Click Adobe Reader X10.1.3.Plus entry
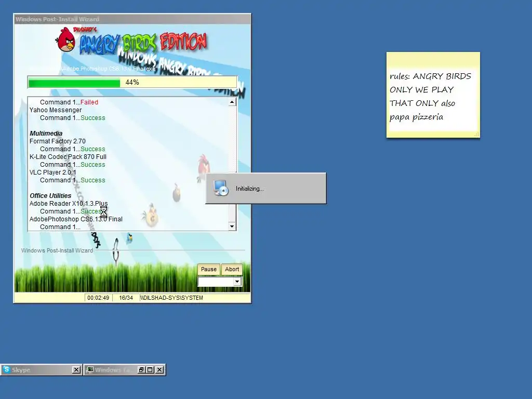This screenshot has width=532, height=399. click(69, 204)
